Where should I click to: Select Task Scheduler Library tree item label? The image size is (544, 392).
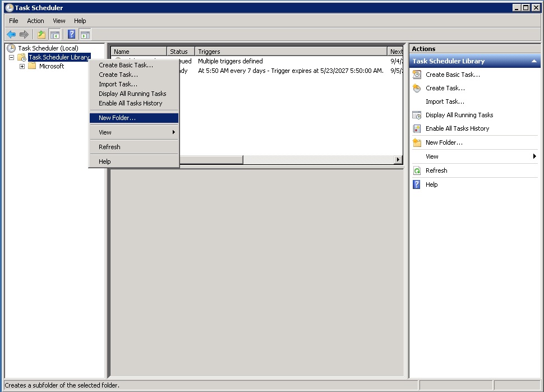pos(59,57)
